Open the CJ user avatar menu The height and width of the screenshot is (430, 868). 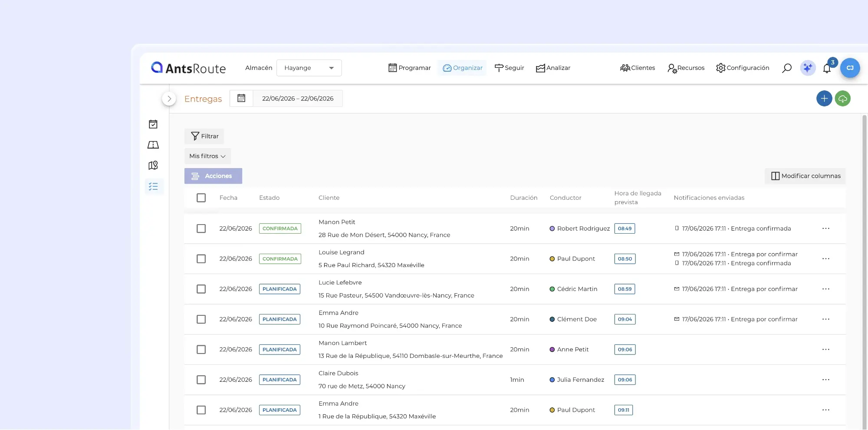(850, 68)
